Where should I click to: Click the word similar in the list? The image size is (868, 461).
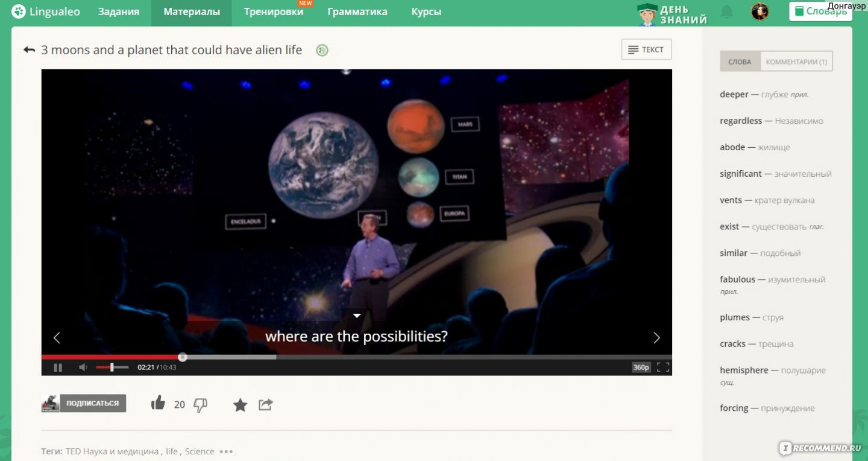pyautogui.click(x=734, y=253)
